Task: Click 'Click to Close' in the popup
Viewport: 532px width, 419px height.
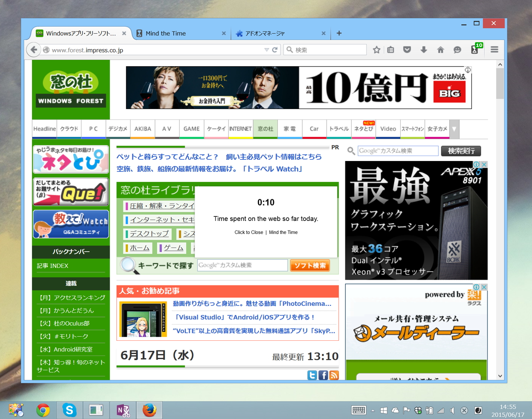Action: [x=249, y=232]
